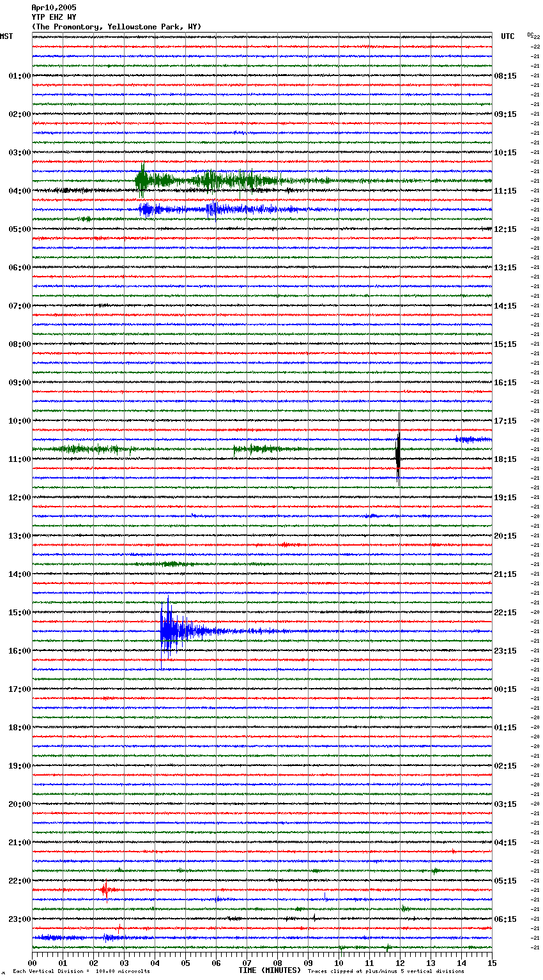Click the 17:15 UTC time label
This screenshot has width=543, height=980.
[505, 421]
